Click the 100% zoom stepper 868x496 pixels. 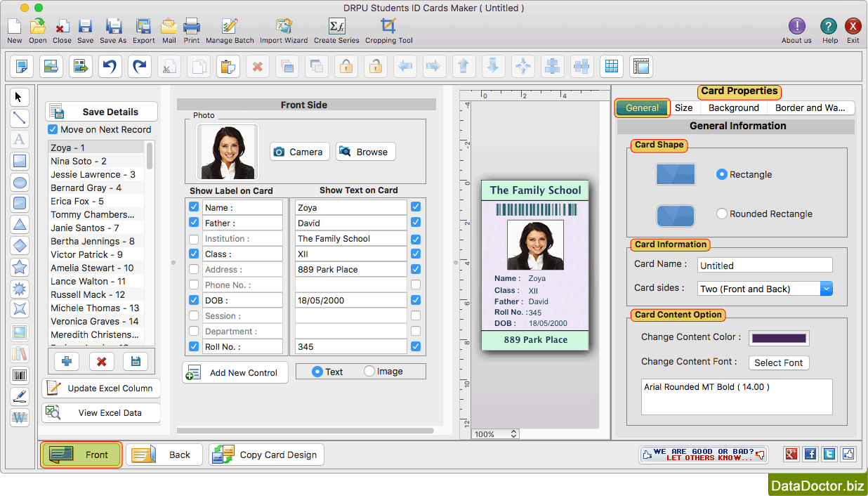point(514,434)
